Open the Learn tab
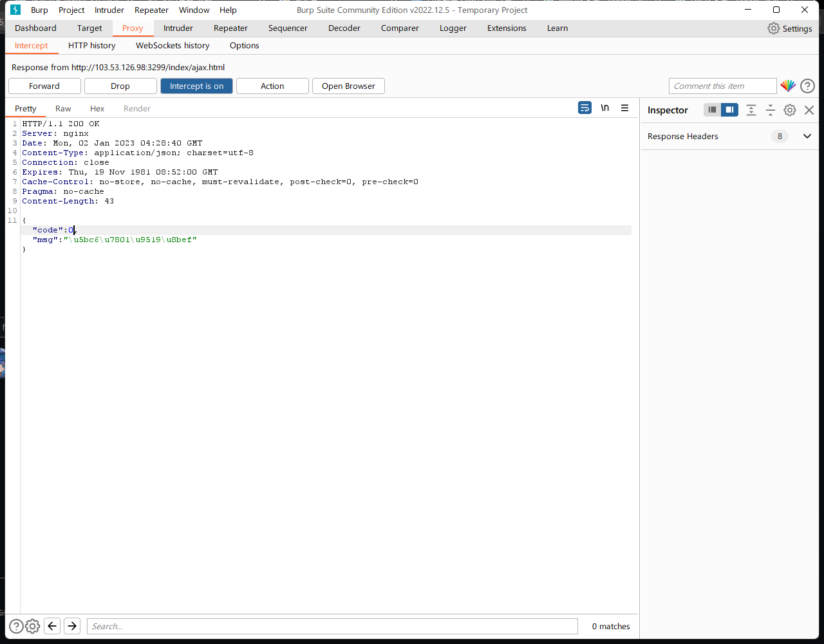The image size is (824, 644). coord(557,28)
